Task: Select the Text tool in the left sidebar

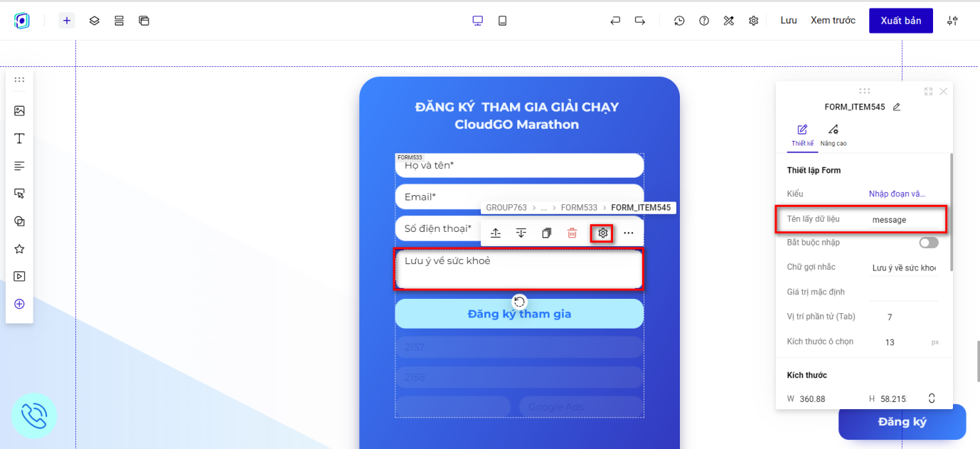Action: (x=19, y=138)
